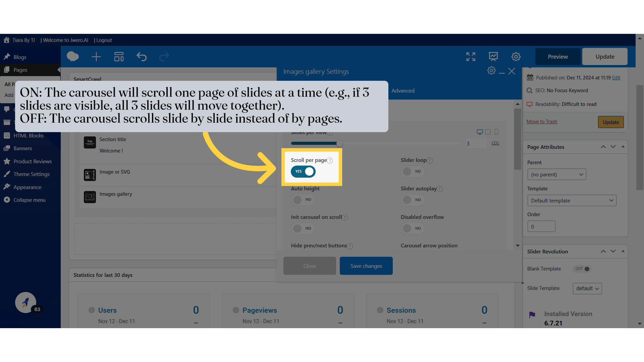Screen dimensions: 644x362
Task: Open the Slide Template default dropdown
Action: click(x=587, y=288)
